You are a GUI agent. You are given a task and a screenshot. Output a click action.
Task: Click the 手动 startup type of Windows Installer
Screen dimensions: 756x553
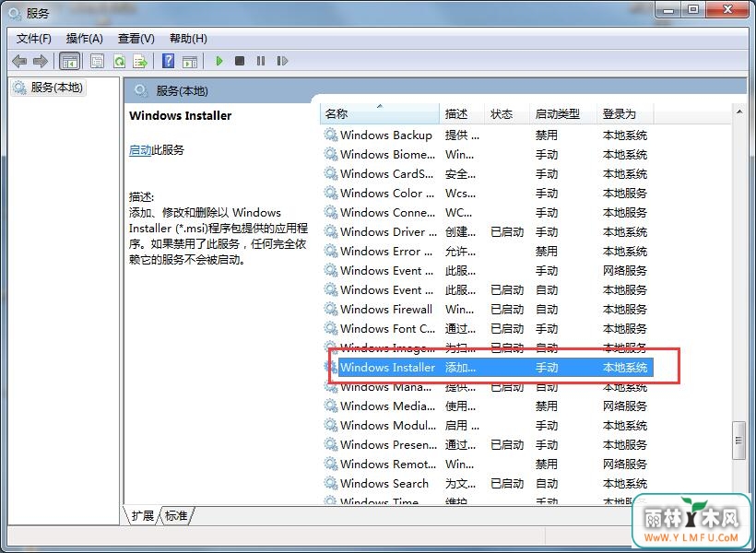pos(547,368)
